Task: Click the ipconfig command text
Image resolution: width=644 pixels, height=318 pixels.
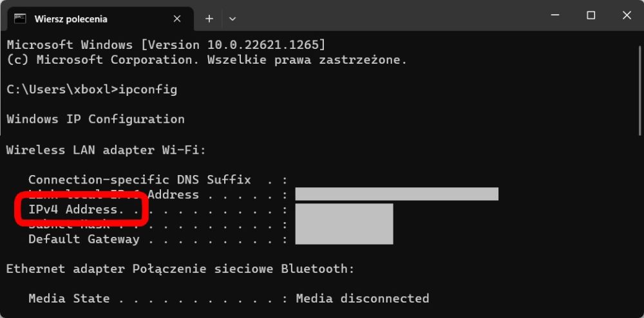Action: [x=148, y=90]
